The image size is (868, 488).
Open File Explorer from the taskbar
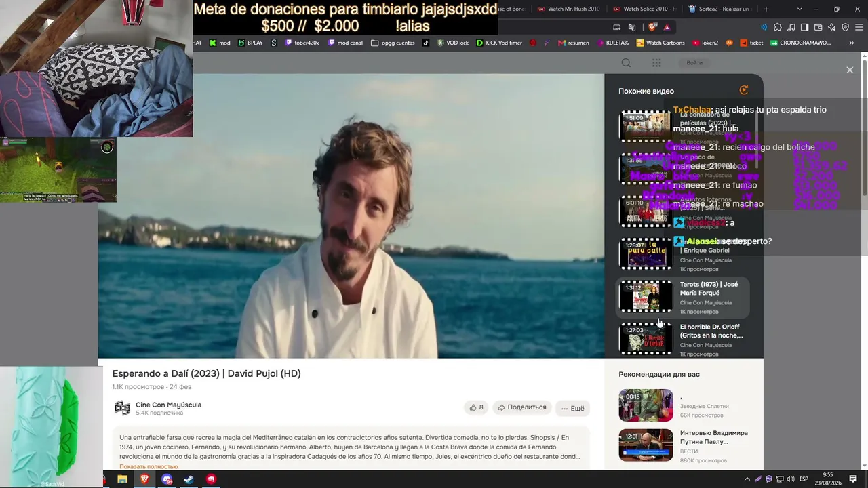click(122, 479)
